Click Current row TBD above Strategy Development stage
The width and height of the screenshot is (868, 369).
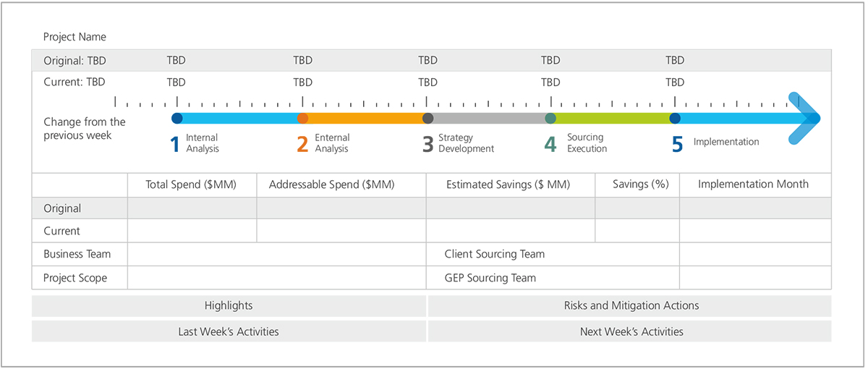pos(427,82)
